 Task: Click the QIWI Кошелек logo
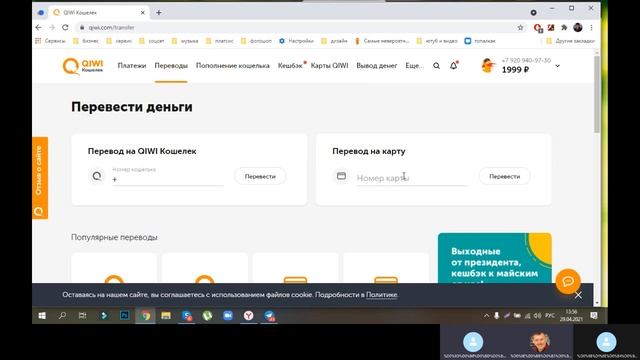pos(83,66)
